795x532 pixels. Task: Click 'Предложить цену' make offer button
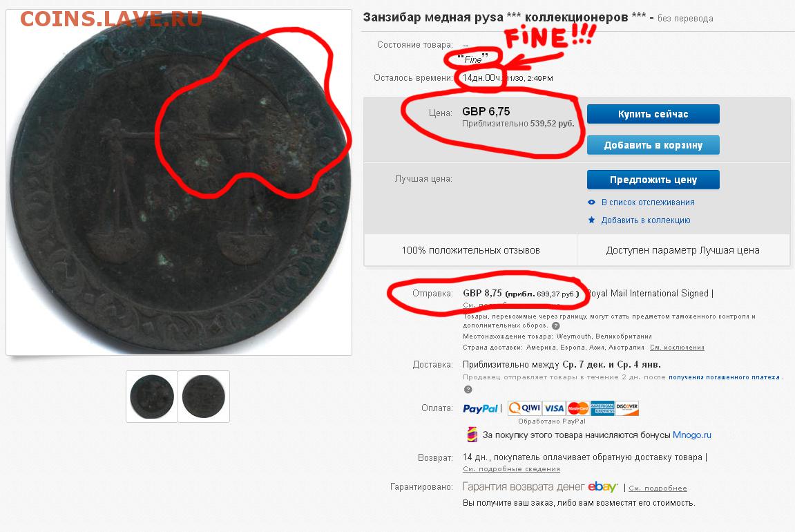pos(653,180)
